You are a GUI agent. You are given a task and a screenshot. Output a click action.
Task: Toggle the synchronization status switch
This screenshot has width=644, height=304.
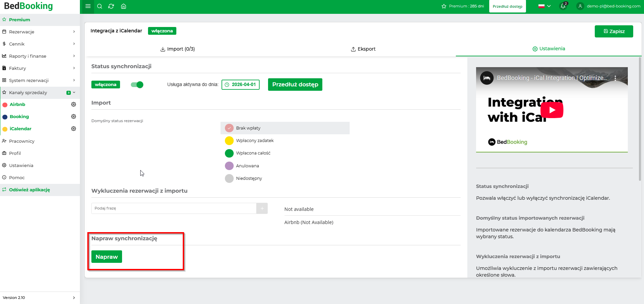point(137,84)
